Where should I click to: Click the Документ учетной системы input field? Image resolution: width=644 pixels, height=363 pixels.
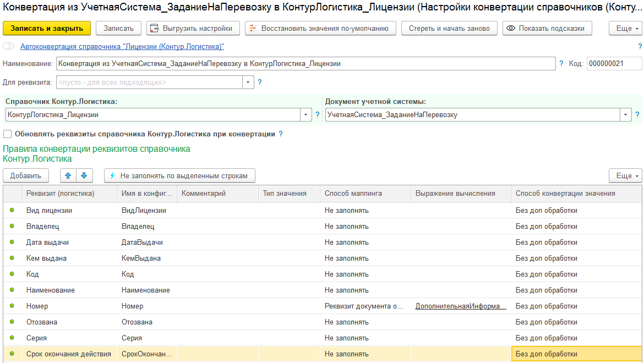coord(473,115)
